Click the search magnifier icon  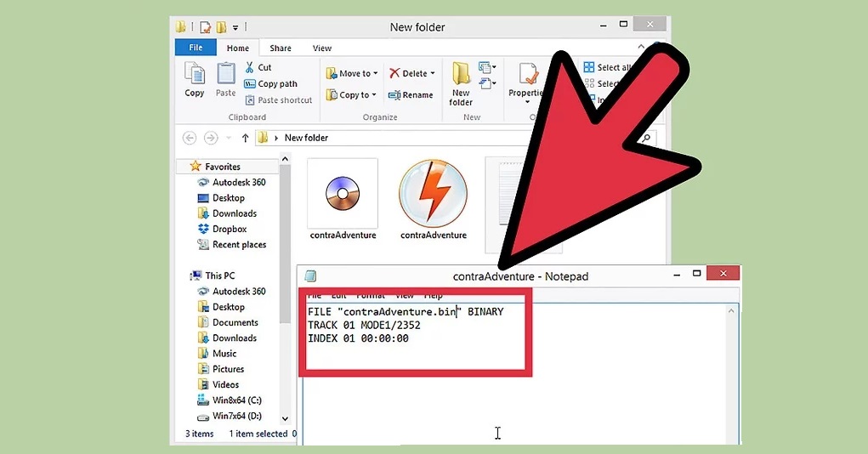coord(647,138)
